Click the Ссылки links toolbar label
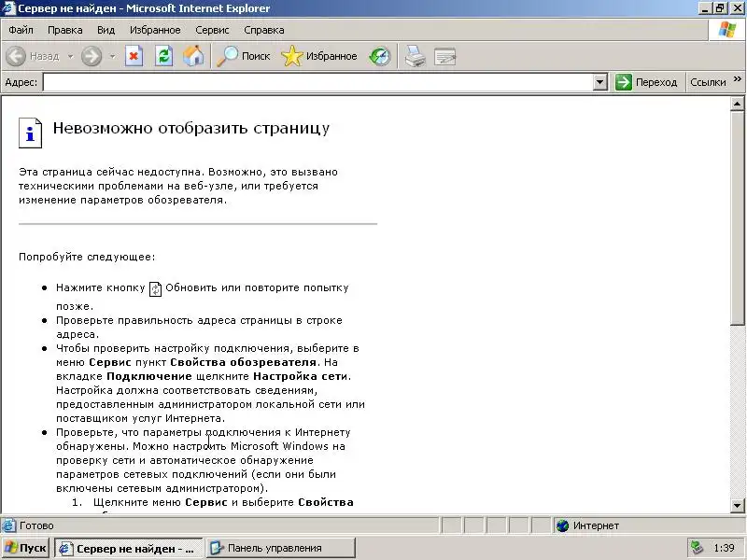 (x=708, y=82)
